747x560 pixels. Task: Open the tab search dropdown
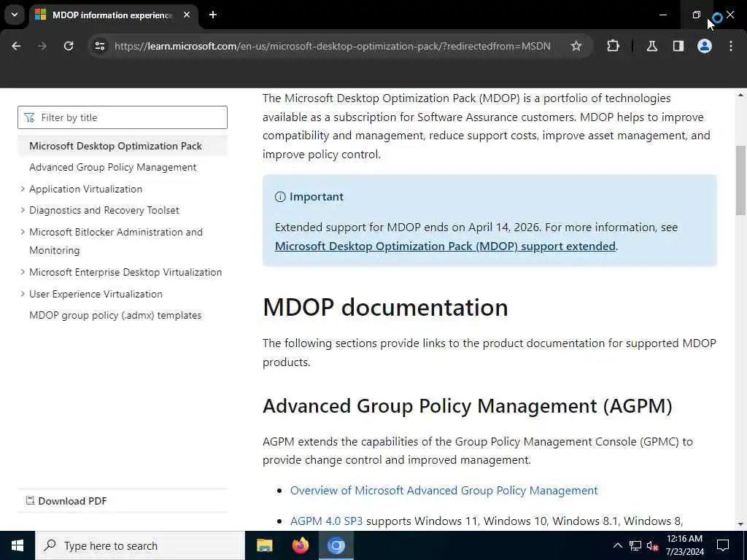15,15
